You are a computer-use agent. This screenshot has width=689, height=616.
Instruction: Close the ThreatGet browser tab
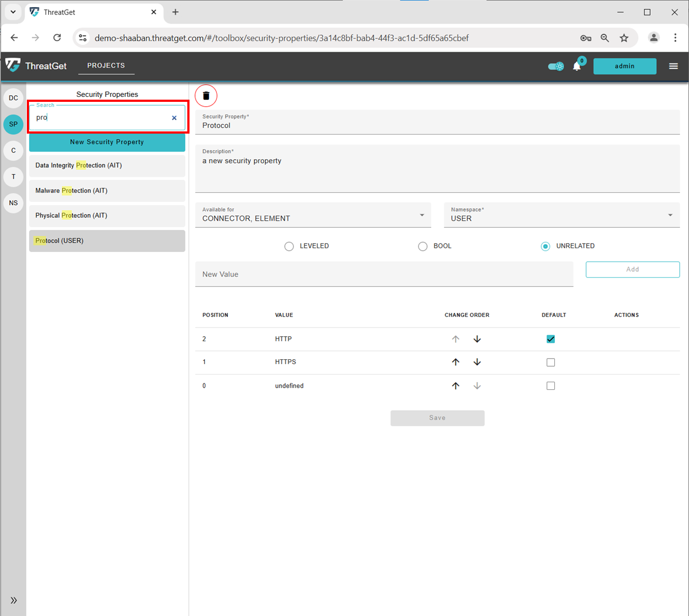pyautogui.click(x=154, y=12)
